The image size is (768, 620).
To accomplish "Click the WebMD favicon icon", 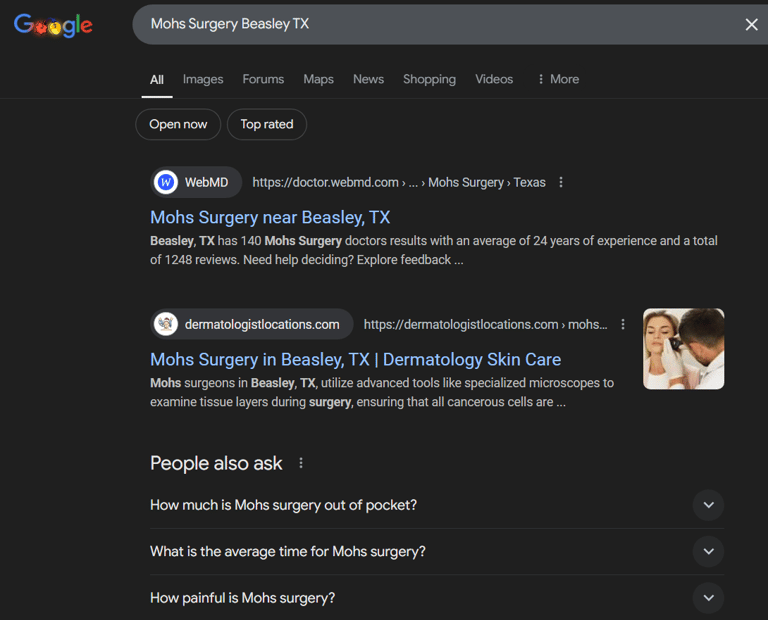I will click(166, 182).
